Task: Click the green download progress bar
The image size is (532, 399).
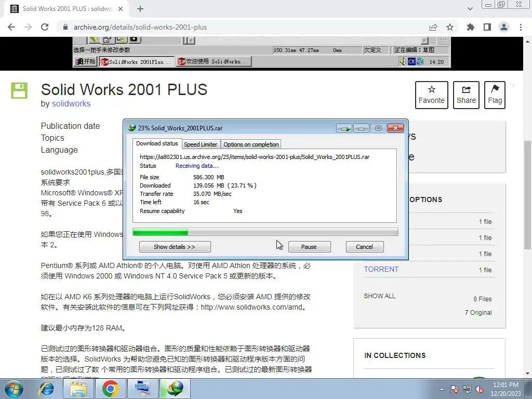Action: point(265,232)
